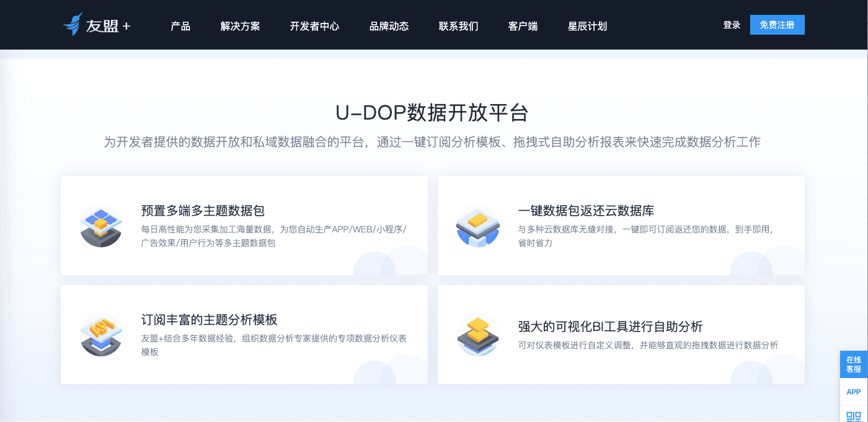The image size is (868, 422).
Task: Open the 产品 menu
Action: click(180, 26)
